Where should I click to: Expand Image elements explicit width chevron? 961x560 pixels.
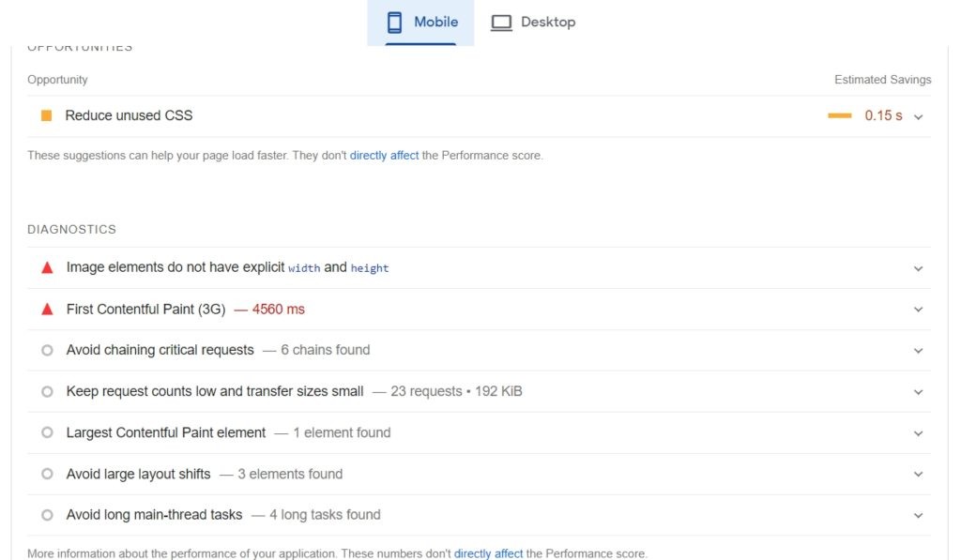pos(918,268)
